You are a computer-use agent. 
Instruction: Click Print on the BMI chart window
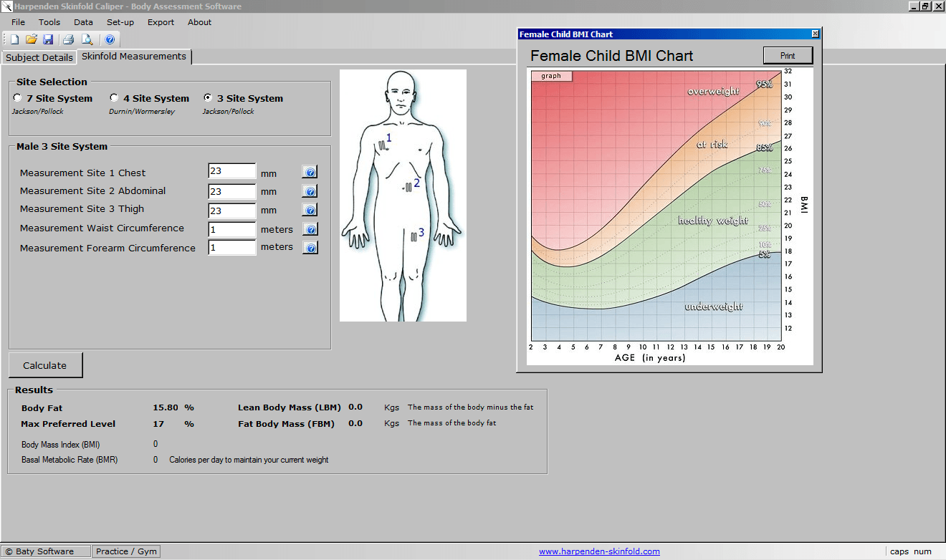click(x=788, y=56)
